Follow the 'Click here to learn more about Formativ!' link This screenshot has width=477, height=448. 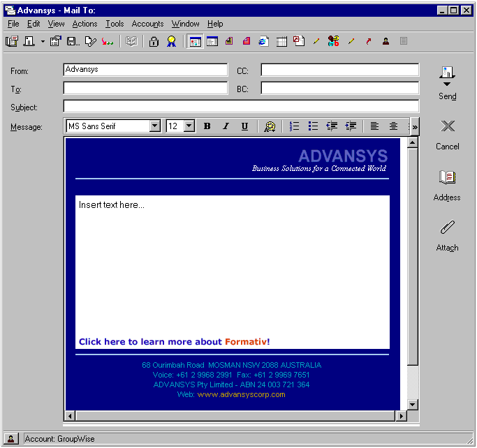tap(175, 342)
